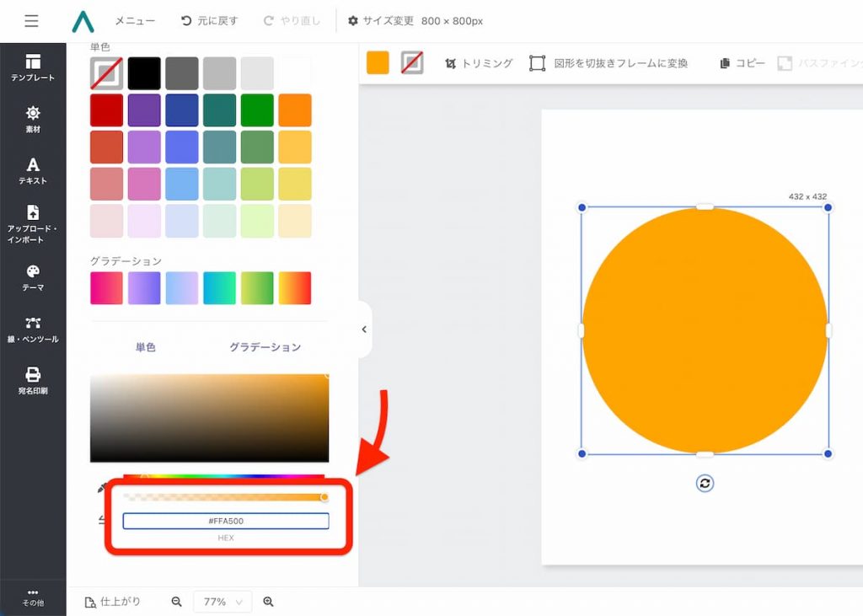Select the 線・ペンツール pen tool
Viewport: 863px width, 616px height.
point(33,329)
